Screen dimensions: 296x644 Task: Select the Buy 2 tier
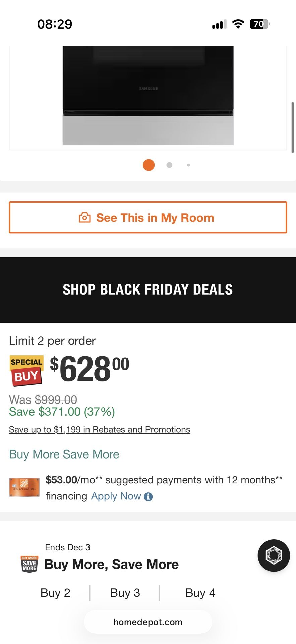point(55,593)
